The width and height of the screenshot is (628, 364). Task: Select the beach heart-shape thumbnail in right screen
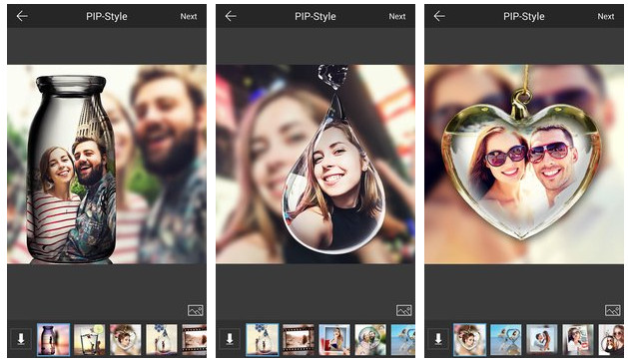[505, 340]
